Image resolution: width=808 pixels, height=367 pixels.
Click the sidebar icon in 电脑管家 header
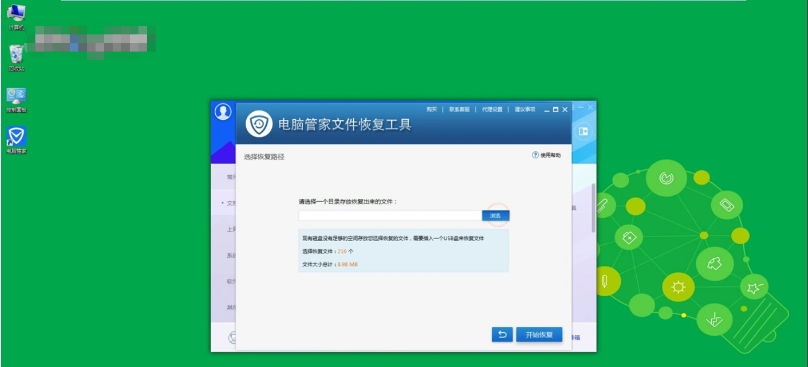pyautogui.click(x=583, y=131)
